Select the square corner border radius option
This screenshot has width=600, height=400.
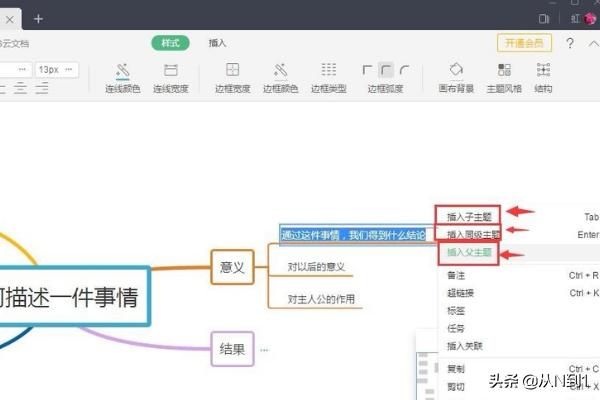[367, 70]
